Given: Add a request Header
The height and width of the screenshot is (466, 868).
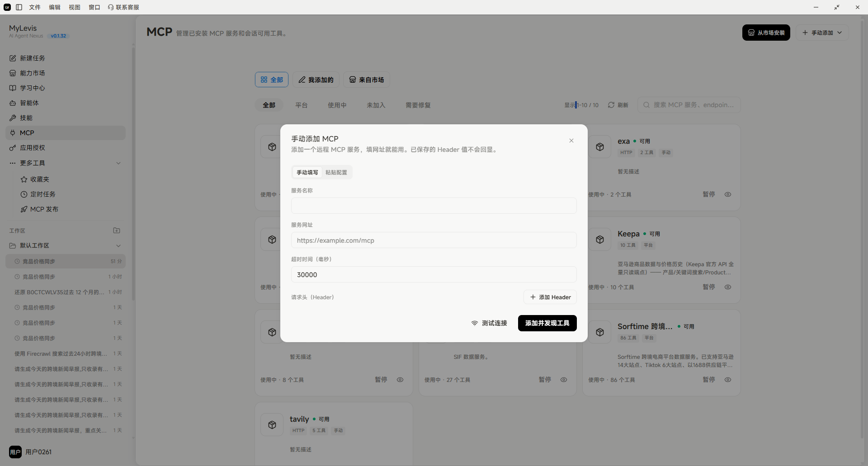Looking at the screenshot, I should click(x=550, y=297).
